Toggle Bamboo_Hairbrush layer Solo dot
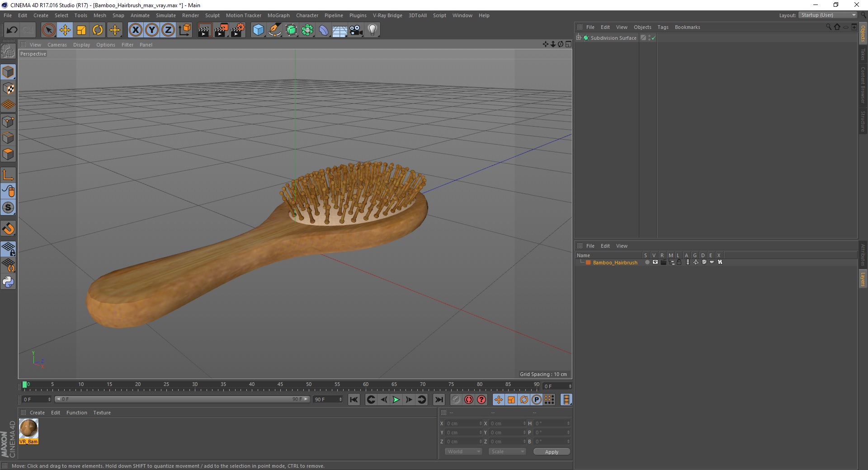 (647, 262)
